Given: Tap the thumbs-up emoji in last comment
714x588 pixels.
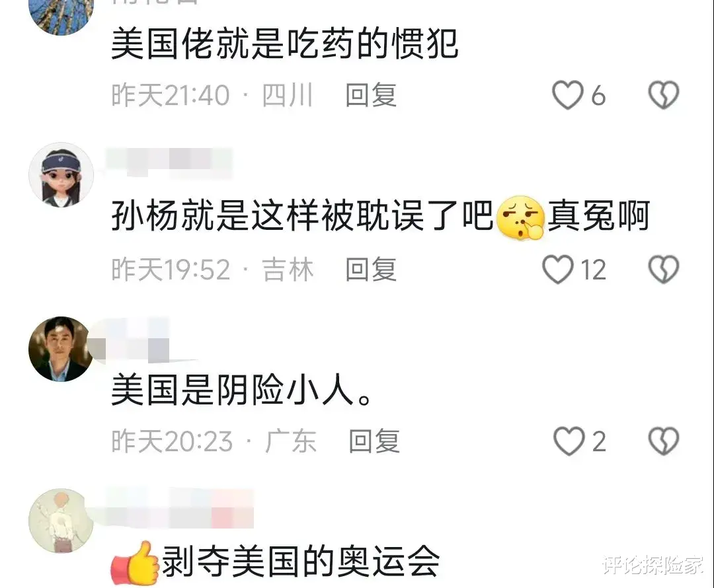Looking at the screenshot, I should (136, 563).
